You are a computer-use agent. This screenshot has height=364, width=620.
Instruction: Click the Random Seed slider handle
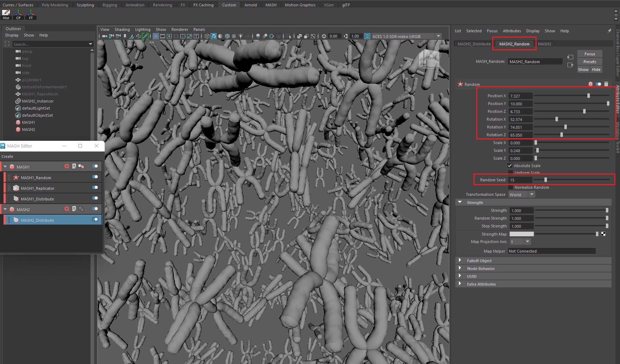(x=545, y=180)
